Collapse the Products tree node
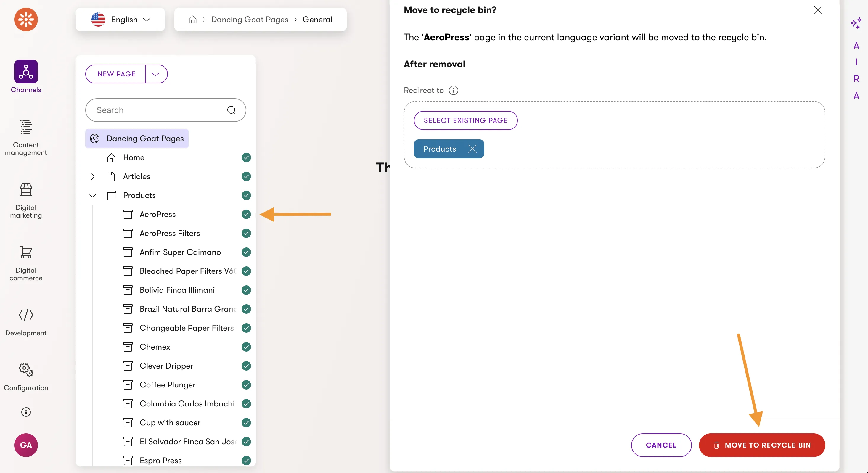Viewport: 868px width, 473px height. pos(92,195)
